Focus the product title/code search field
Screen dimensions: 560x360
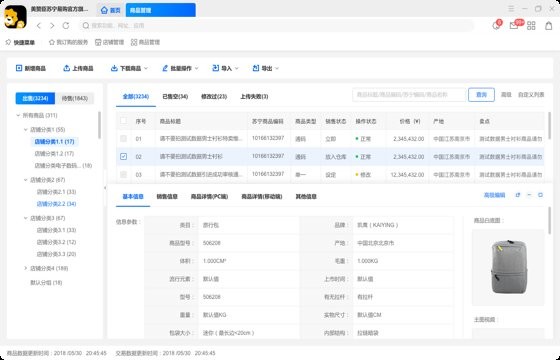pyautogui.click(x=409, y=95)
